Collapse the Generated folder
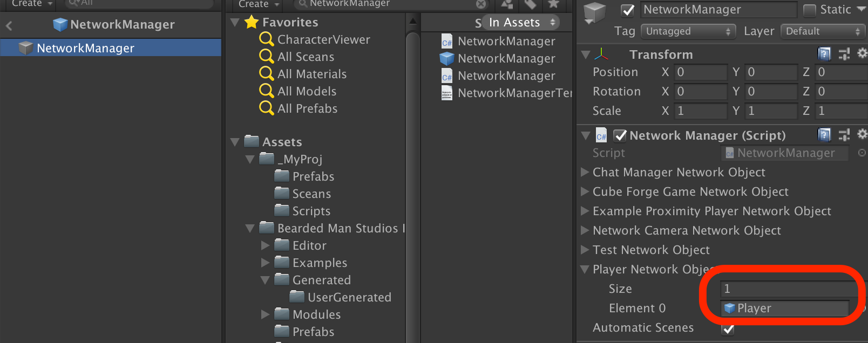The image size is (868, 343). coord(265,280)
